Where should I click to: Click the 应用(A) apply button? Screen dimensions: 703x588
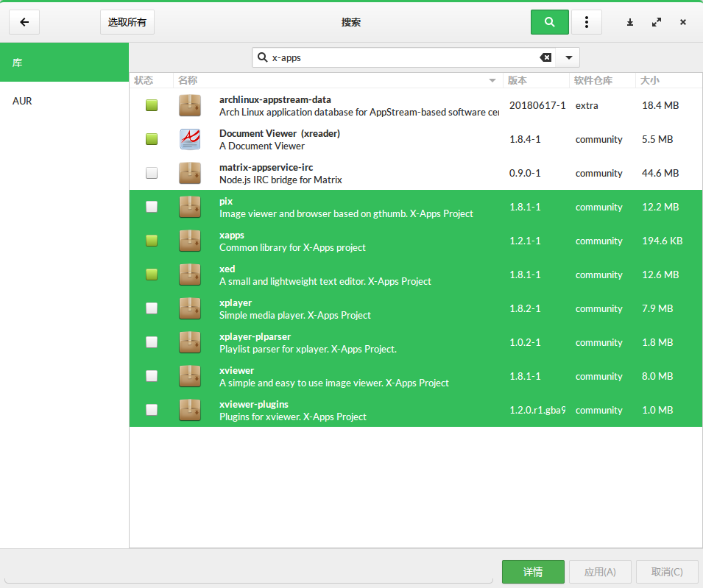point(600,572)
